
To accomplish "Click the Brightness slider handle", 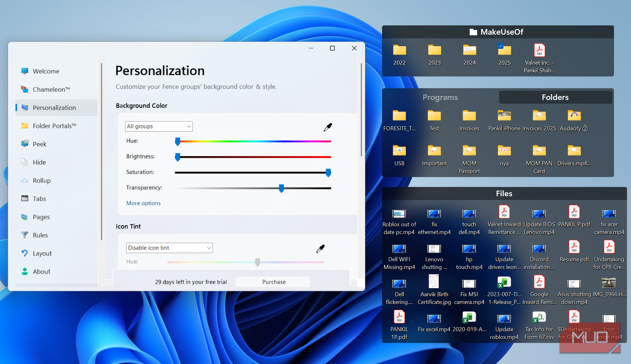I will pyautogui.click(x=177, y=157).
